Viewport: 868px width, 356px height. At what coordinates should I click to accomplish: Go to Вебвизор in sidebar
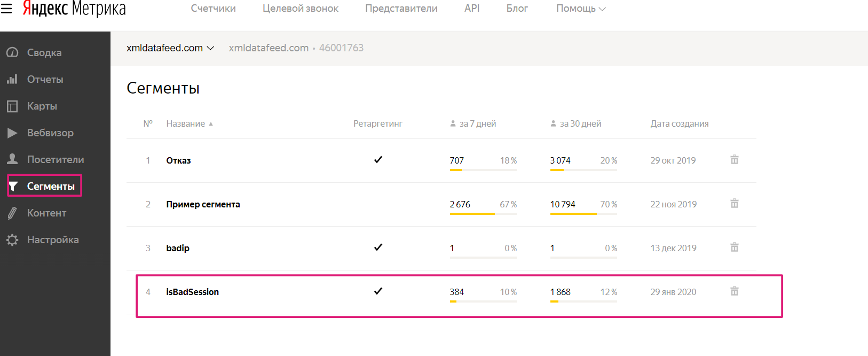coord(50,133)
